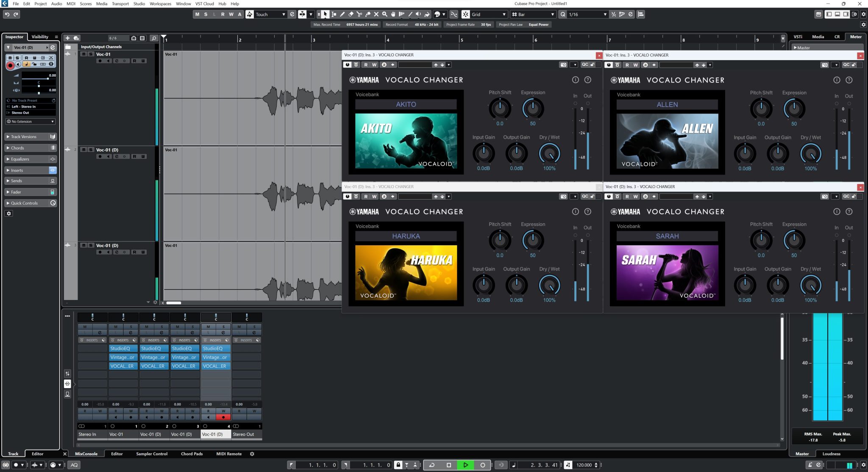
Task: Select the Scissors split tool
Action: coord(359,14)
